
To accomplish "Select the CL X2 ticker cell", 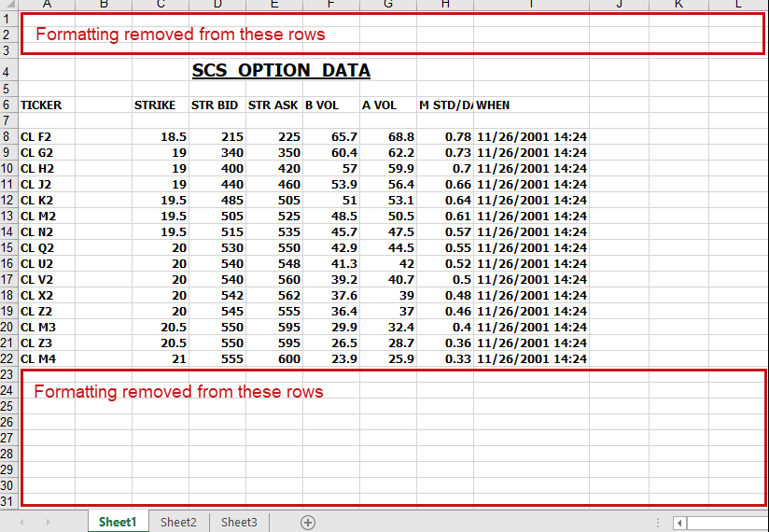I will [x=47, y=295].
